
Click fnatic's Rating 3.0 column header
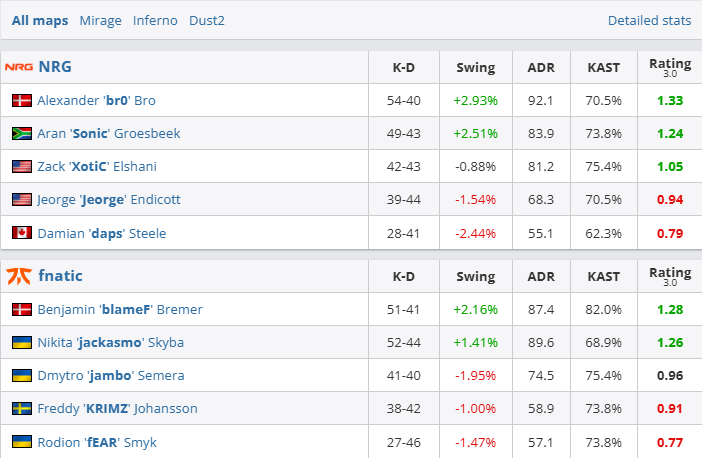pyautogui.click(x=669, y=276)
